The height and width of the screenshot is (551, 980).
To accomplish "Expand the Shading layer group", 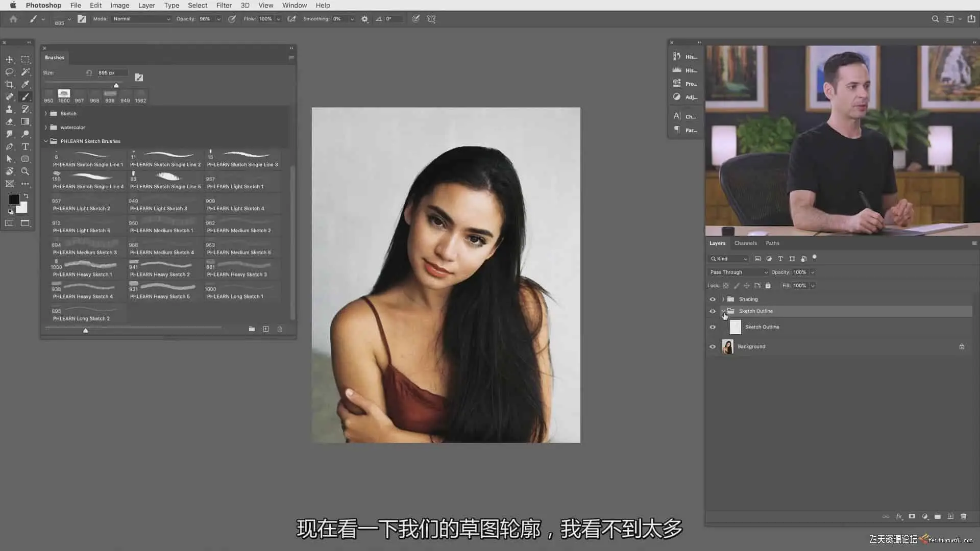I will [x=723, y=299].
